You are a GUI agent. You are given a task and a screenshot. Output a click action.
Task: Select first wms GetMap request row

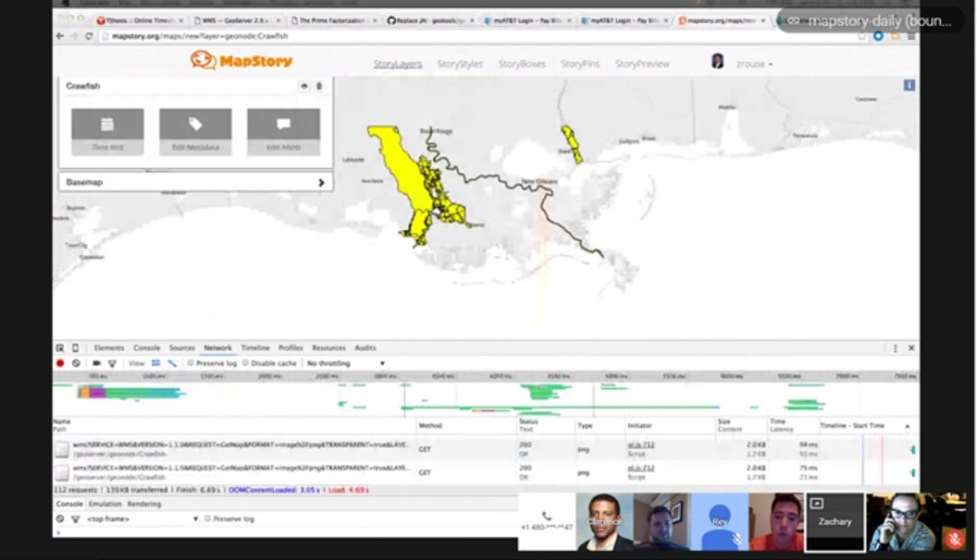pyautogui.click(x=487, y=449)
